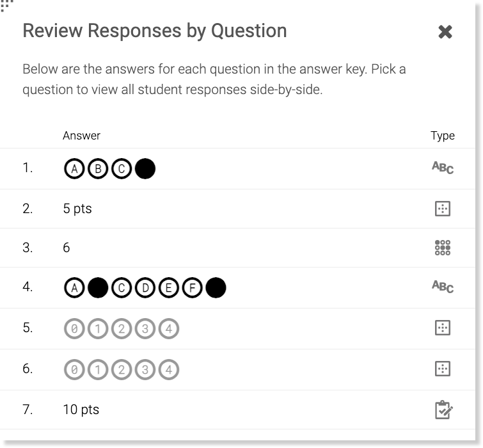
Task: Click the rubric type icon for question 2
Action: pyautogui.click(x=442, y=209)
